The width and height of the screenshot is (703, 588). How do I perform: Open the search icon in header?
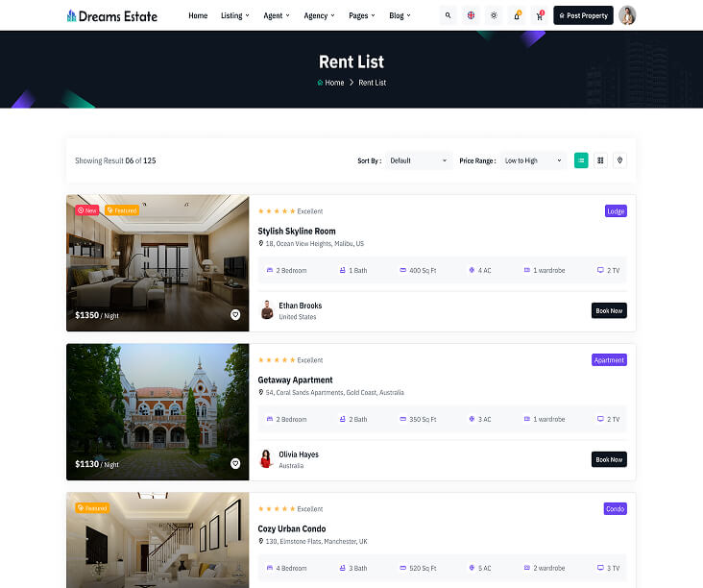coord(448,15)
